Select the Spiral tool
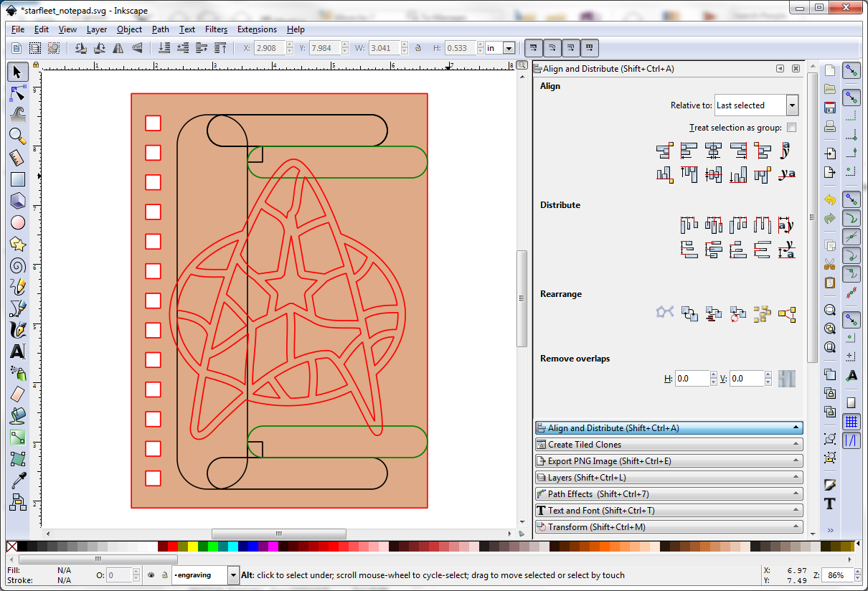Viewport: 868px width, 591px height. pyautogui.click(x=18, y=266)
